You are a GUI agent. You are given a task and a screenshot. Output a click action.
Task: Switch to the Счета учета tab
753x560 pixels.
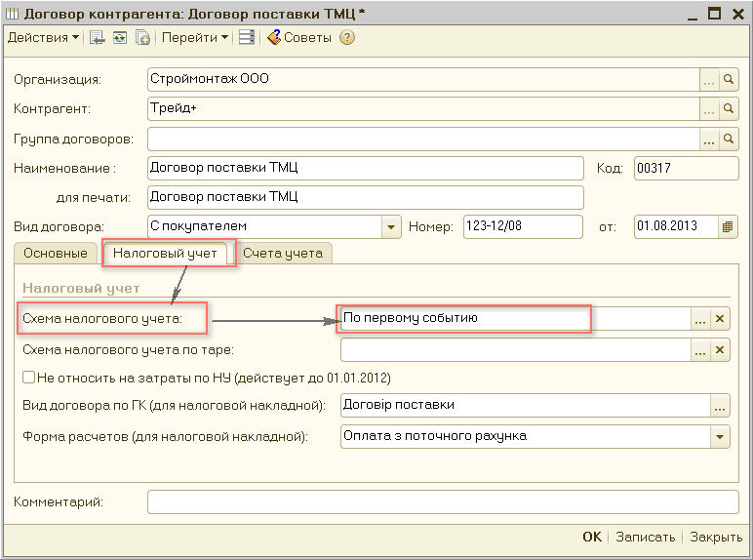[x=283, y=254]
